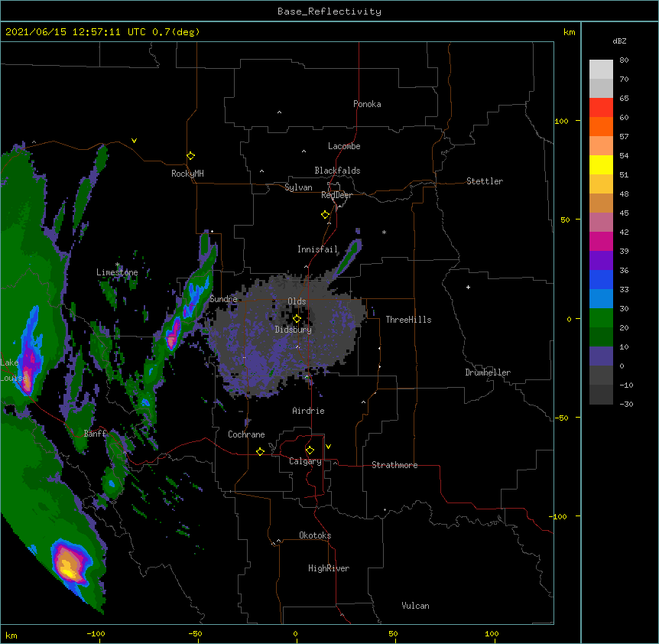This screenshot has width=659, height=644.
Task: Click the HighRiver label
Action: pos(329,568)
